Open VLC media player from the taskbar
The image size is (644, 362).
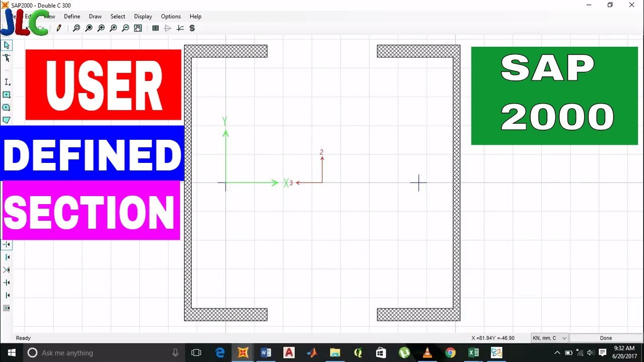pyautogui.click(x=427, y=353)
